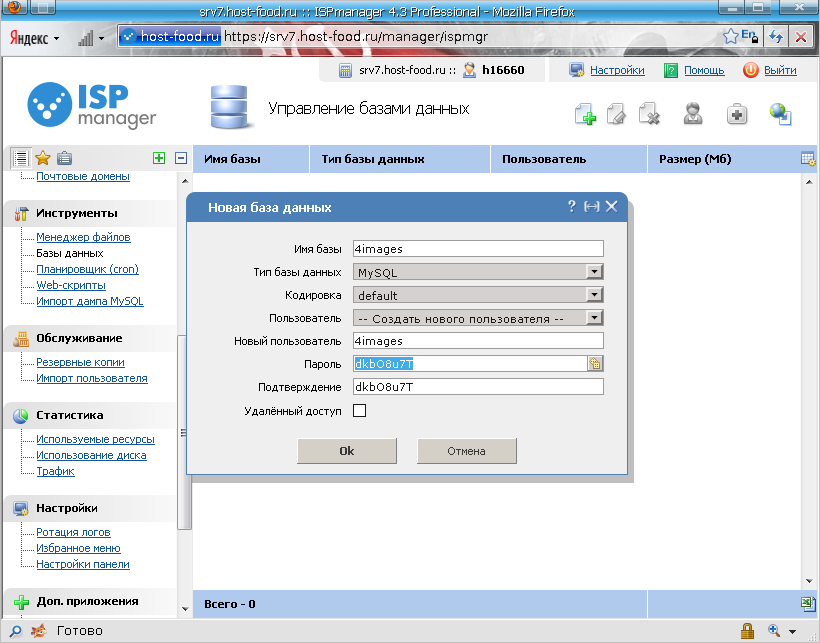The height and width of the screenshot is (643, 820).
Task: Open Импорт дампа MySQL link
Action: (x=89, y=301)
